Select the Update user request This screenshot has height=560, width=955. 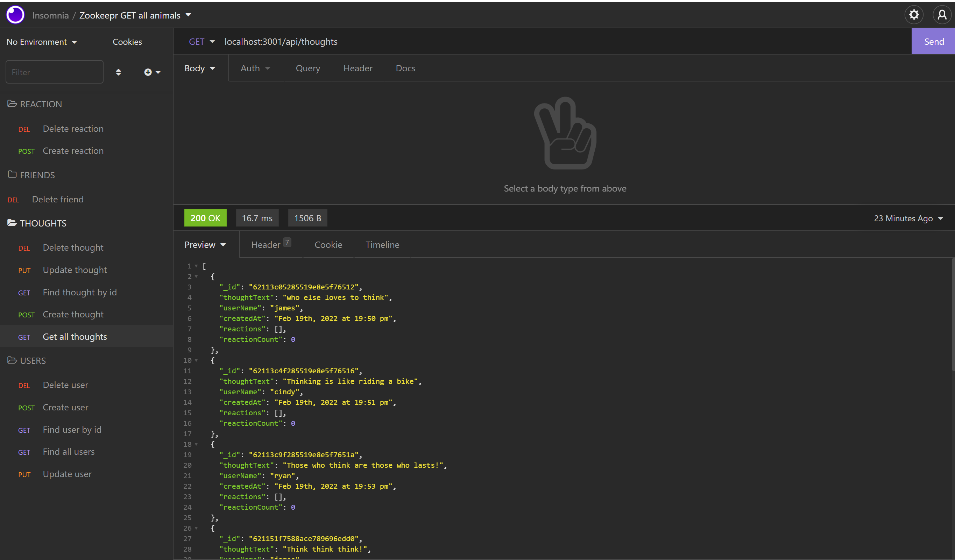(x=86, y=474)
